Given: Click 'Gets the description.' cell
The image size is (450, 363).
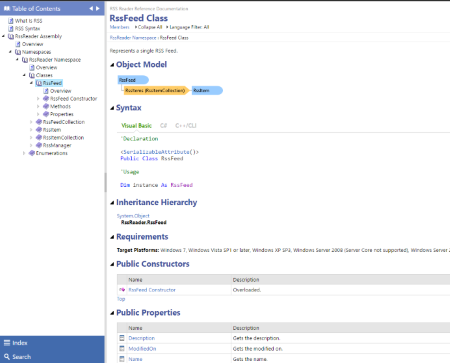Looking at the screenshot, I should pyautogui.click(x=256, y=338).
